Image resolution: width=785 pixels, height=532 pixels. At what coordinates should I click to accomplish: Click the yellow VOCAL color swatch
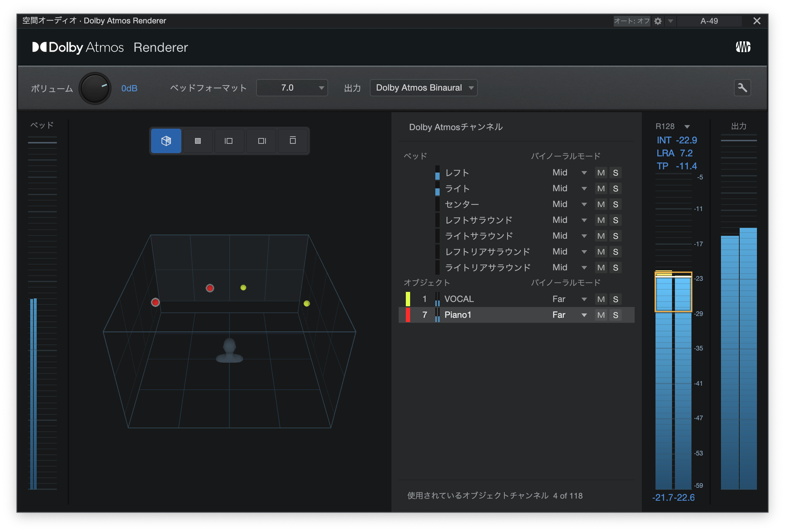click(x=408, y=299)
